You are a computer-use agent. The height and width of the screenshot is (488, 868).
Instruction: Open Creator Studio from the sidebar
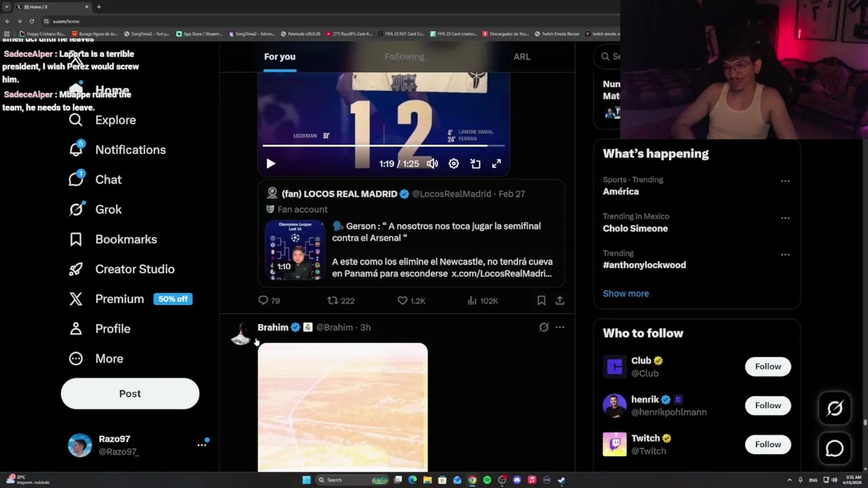pyautogui.click(x=121, y=269)
